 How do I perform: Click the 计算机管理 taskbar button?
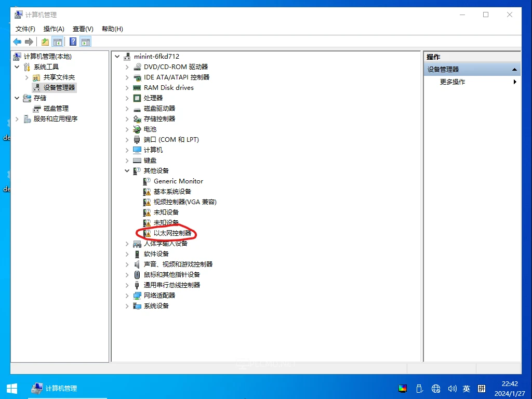[67, 389]
